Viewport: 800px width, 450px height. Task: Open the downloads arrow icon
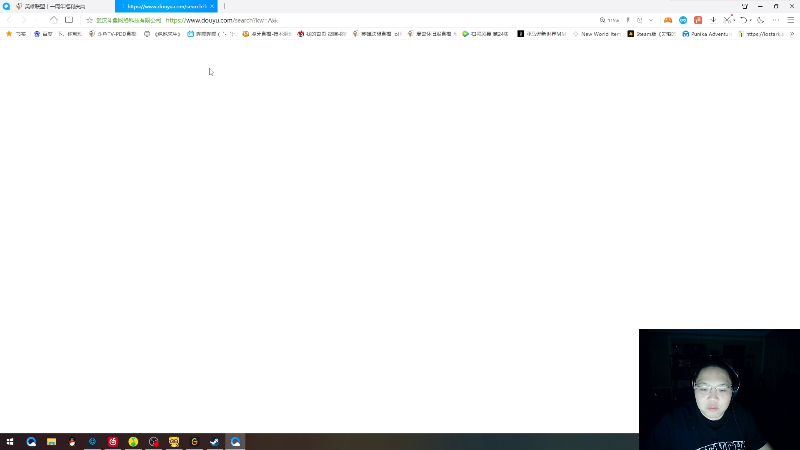click(713, 20)
